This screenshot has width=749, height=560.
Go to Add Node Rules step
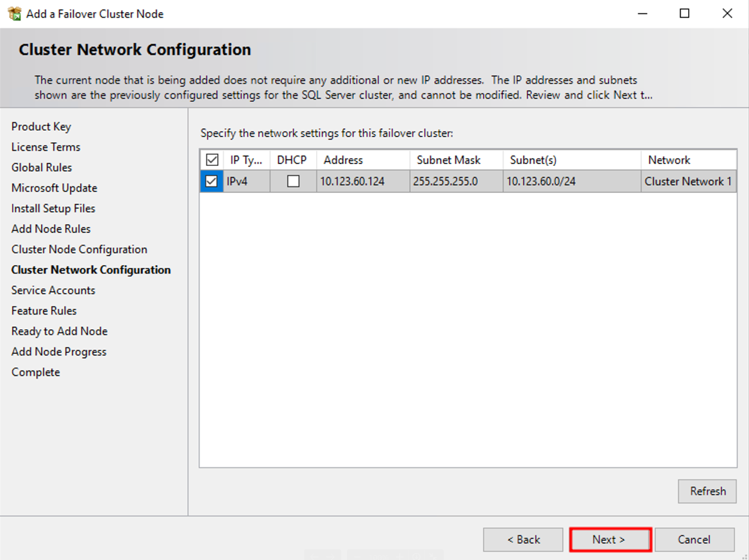51,229
